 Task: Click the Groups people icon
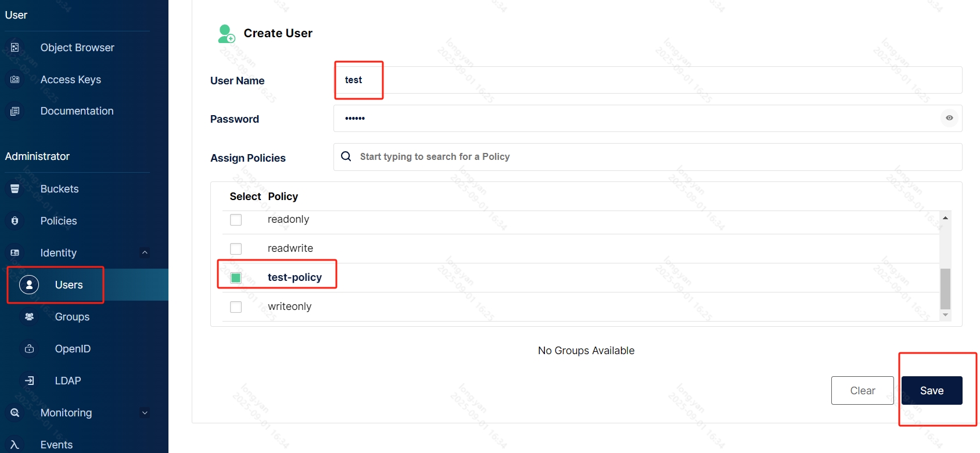coord(30,317)
